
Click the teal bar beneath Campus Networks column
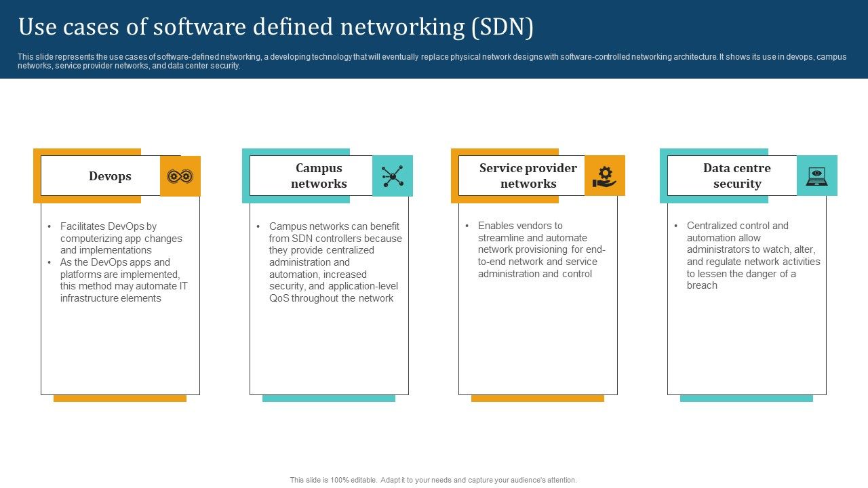tap(330, 398)
